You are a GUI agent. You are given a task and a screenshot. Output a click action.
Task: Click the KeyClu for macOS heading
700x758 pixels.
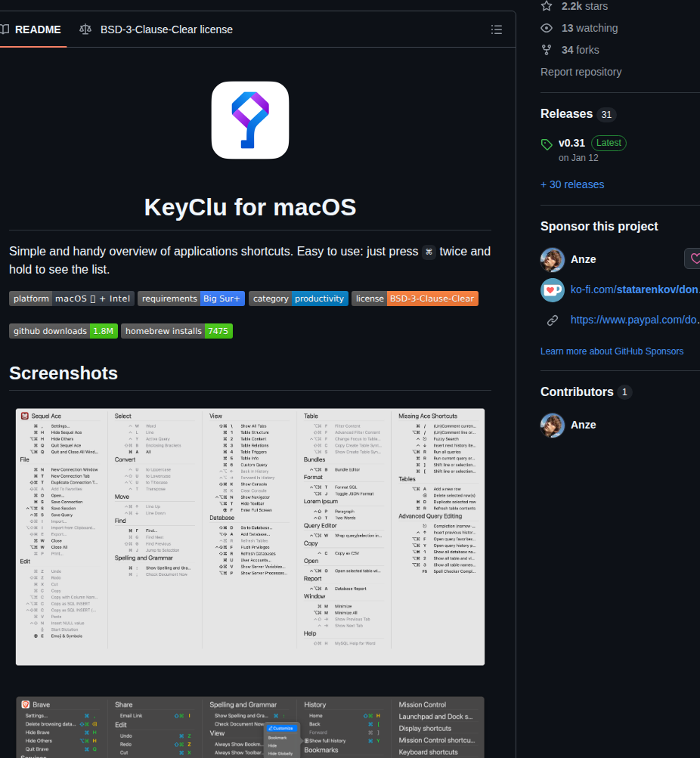250,207
